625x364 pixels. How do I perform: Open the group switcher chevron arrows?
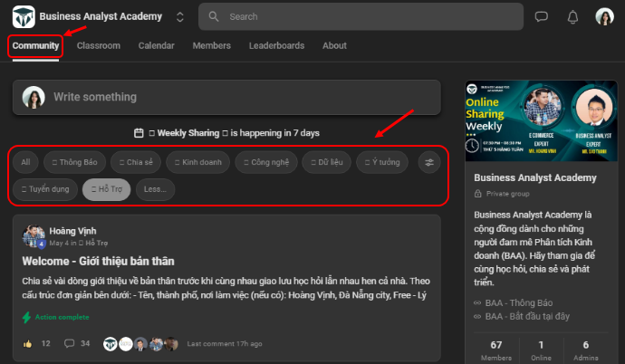(179, 16)
